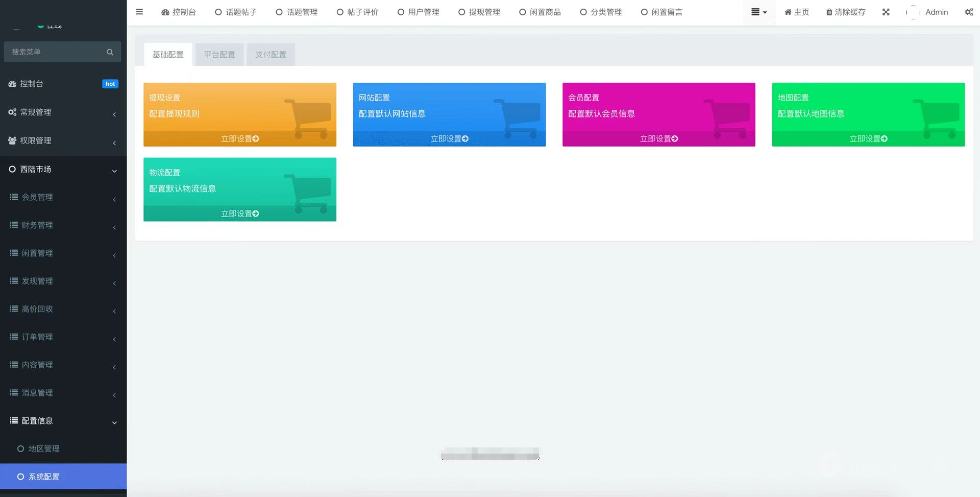The image size is (980, 497).
Task: Click 立即设置 on the 物流配置 card
Action: tap(240, 214)
